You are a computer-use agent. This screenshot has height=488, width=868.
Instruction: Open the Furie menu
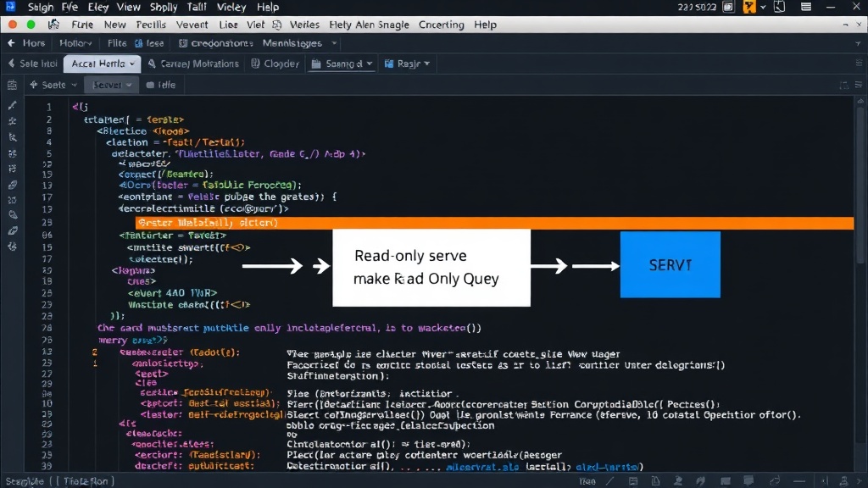coord(82,25)
